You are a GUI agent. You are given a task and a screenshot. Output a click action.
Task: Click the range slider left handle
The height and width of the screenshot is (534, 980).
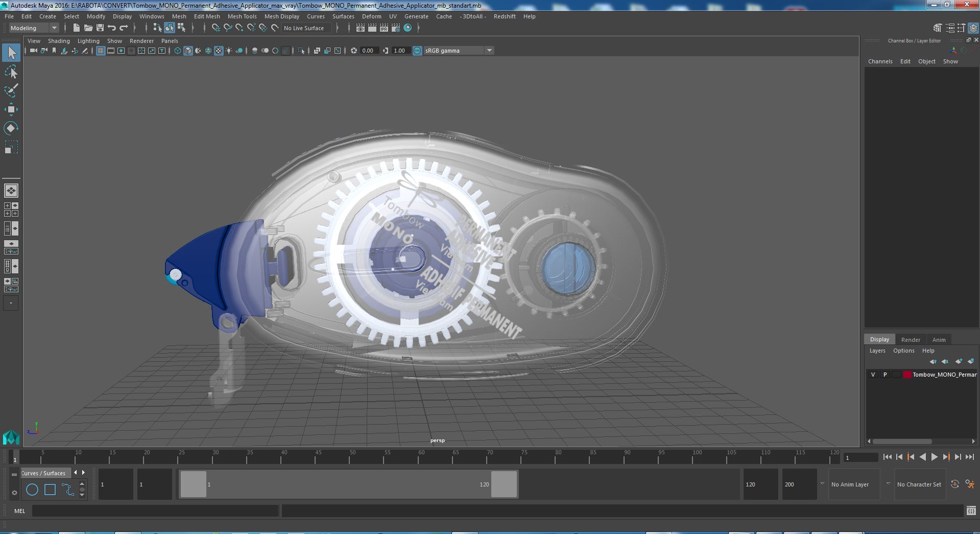194,484
